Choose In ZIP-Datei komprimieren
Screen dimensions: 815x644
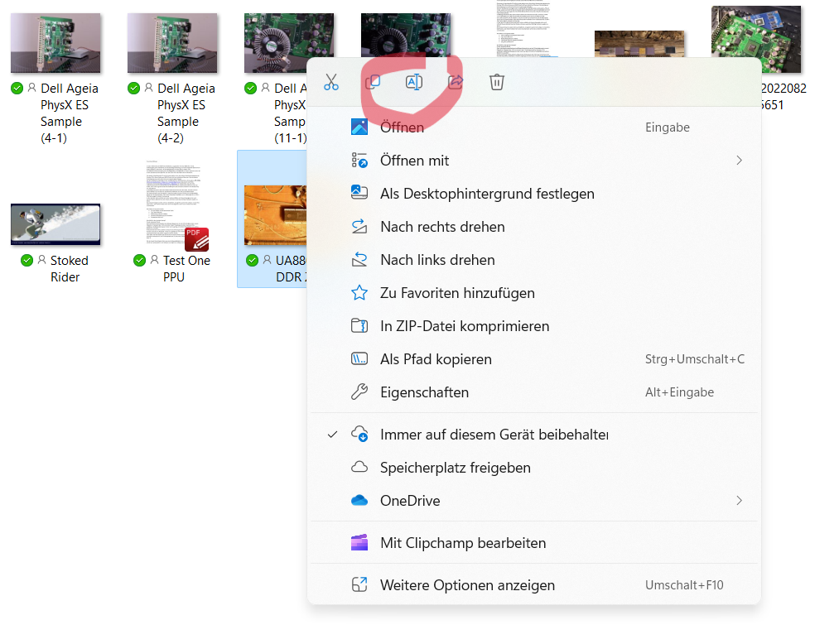(535, 326)
